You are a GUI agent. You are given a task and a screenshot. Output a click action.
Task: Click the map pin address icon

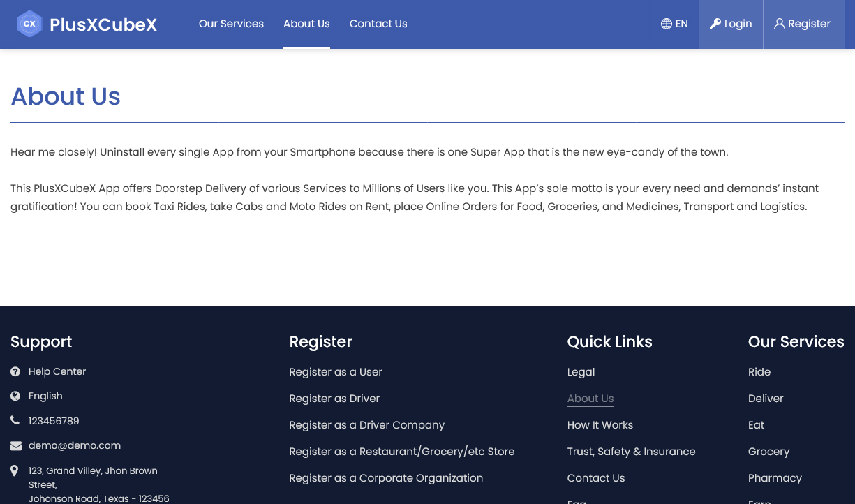15,471
